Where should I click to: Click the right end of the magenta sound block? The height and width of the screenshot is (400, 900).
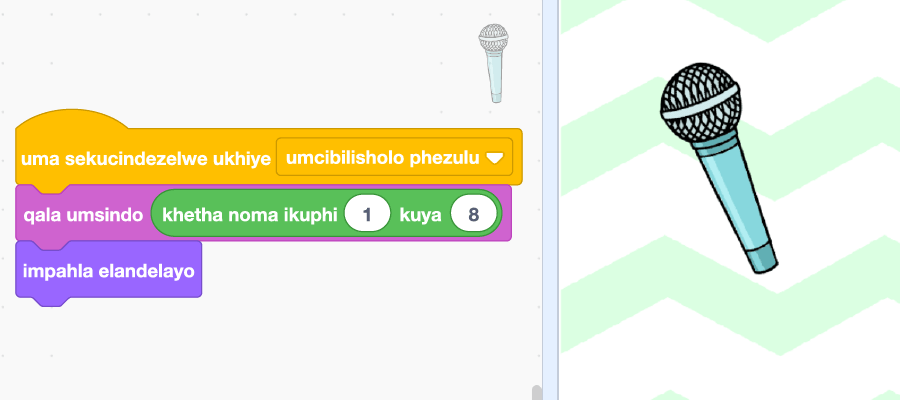[x=507, y=213]
